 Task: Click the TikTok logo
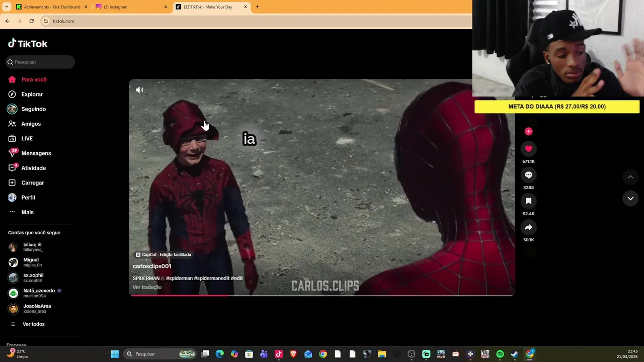(x=28, y=44)
